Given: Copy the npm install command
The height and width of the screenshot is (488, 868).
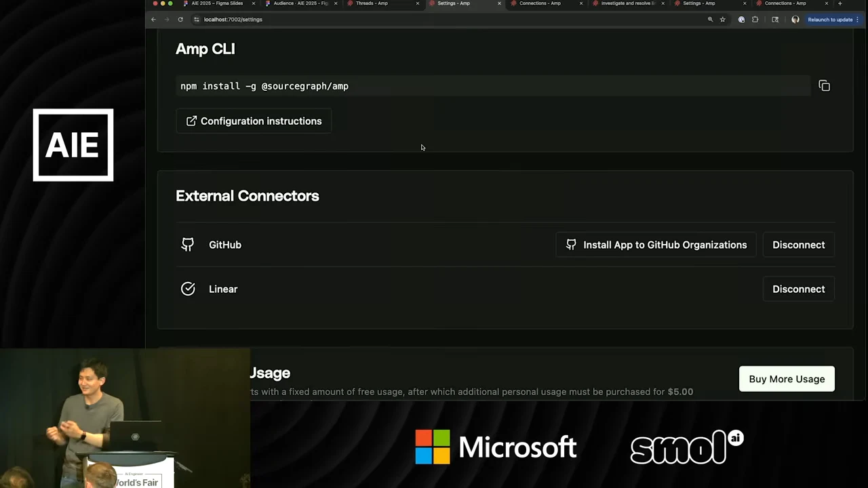Looking at the screenshot, I should coord(824,86).
